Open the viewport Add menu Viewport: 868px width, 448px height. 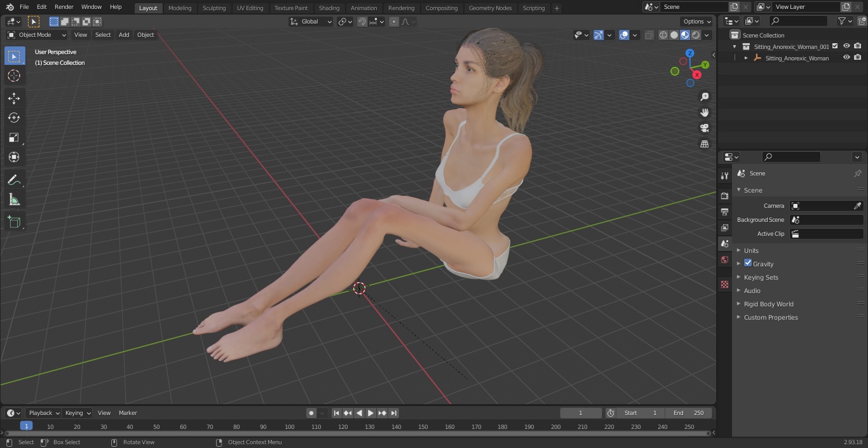[x=124, y=35]
